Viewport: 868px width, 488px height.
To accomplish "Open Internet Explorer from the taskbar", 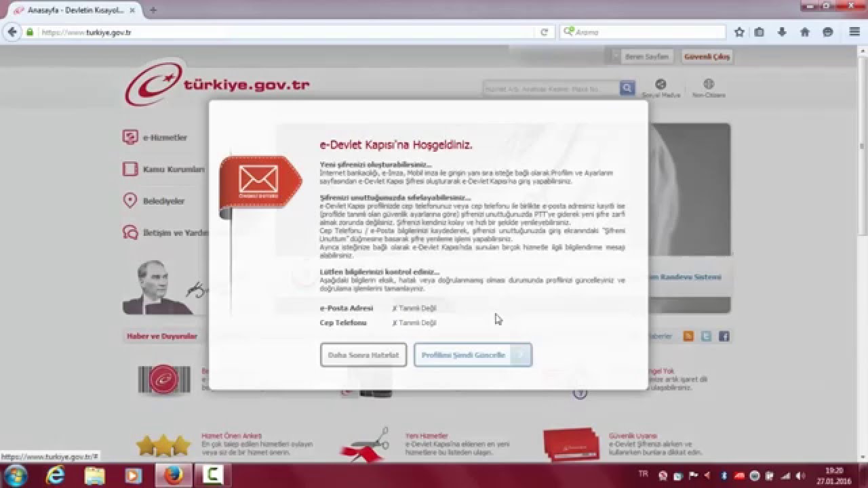I will pos(55,476).
